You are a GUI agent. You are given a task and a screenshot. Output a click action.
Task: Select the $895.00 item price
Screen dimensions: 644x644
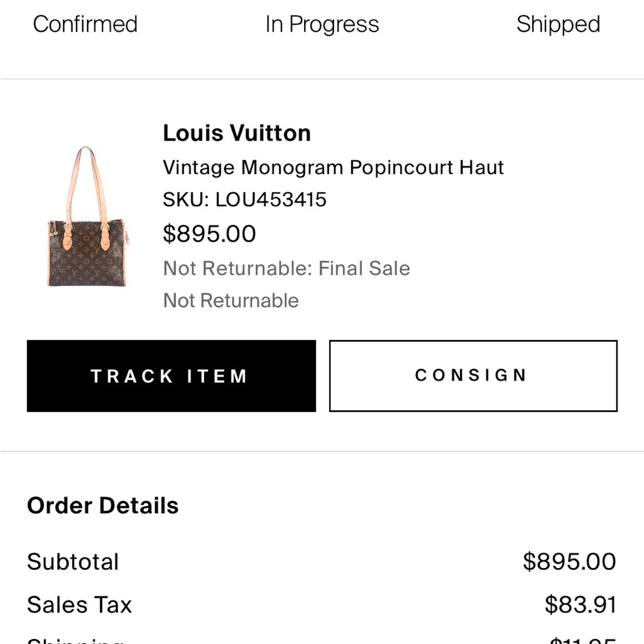(209, 234)
